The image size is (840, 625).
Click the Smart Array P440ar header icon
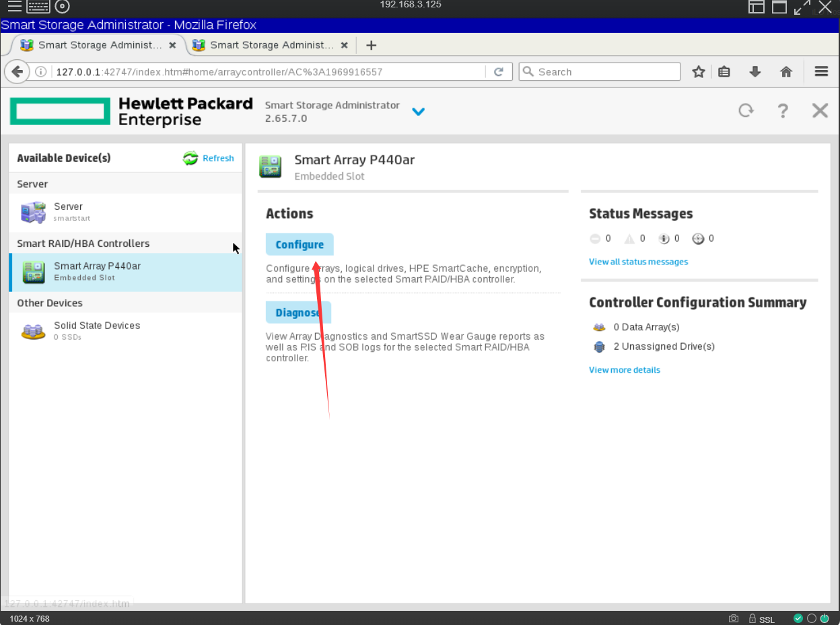point(271,166)
